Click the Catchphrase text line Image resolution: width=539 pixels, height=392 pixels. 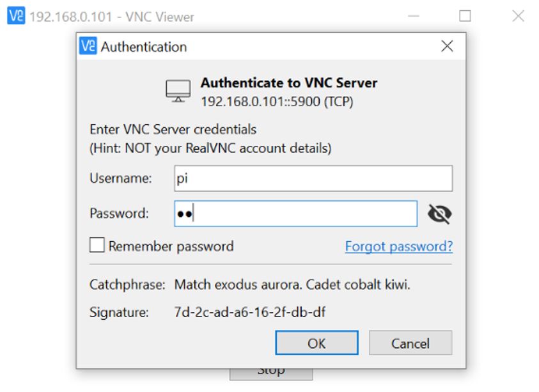(x=292, y=285)
